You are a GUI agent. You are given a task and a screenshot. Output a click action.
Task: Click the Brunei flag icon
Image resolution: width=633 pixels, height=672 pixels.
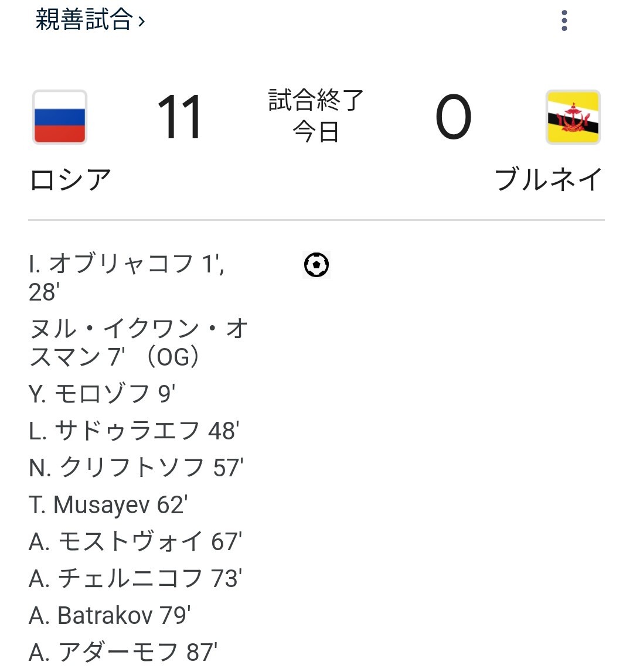point(573,117)
